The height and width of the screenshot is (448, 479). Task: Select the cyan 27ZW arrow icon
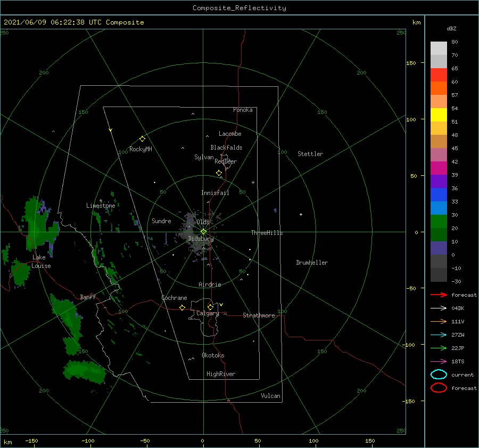(439, 335)
